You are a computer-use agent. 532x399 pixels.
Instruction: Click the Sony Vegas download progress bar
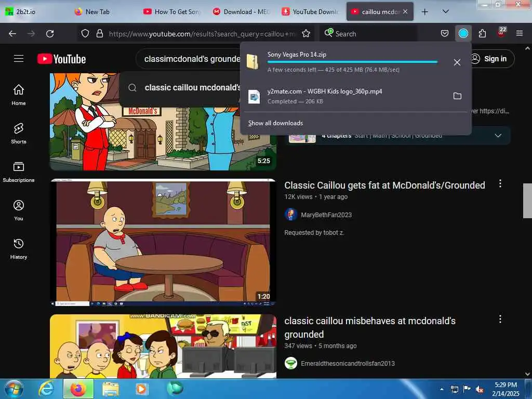(352, 62)
